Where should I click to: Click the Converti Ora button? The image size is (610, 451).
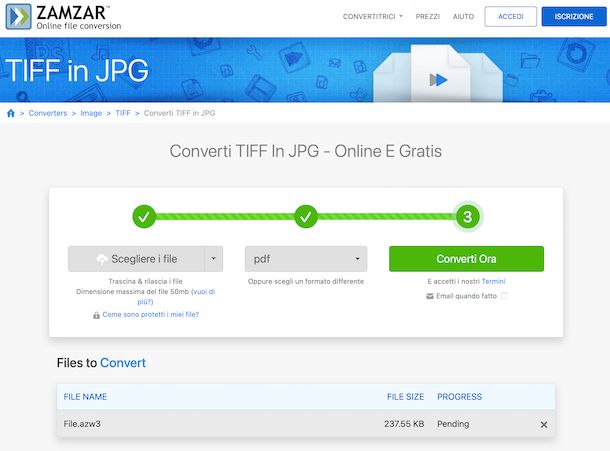pos(466,259)
